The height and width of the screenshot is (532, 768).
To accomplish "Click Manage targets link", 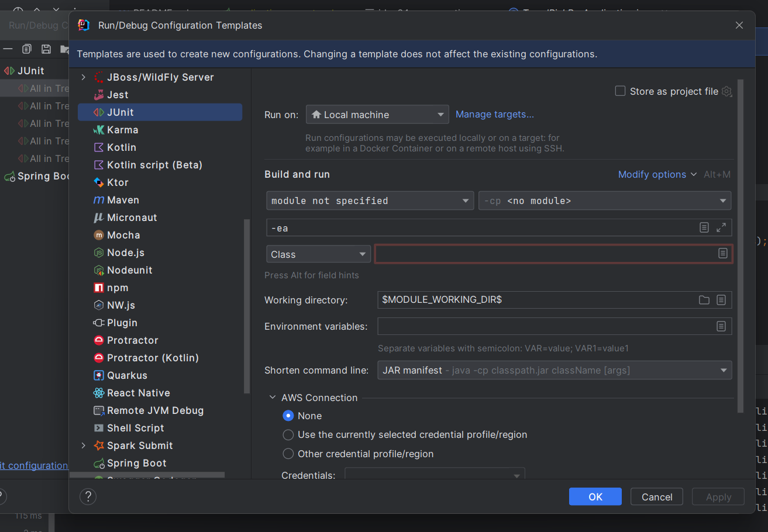I will coord(495,114).
